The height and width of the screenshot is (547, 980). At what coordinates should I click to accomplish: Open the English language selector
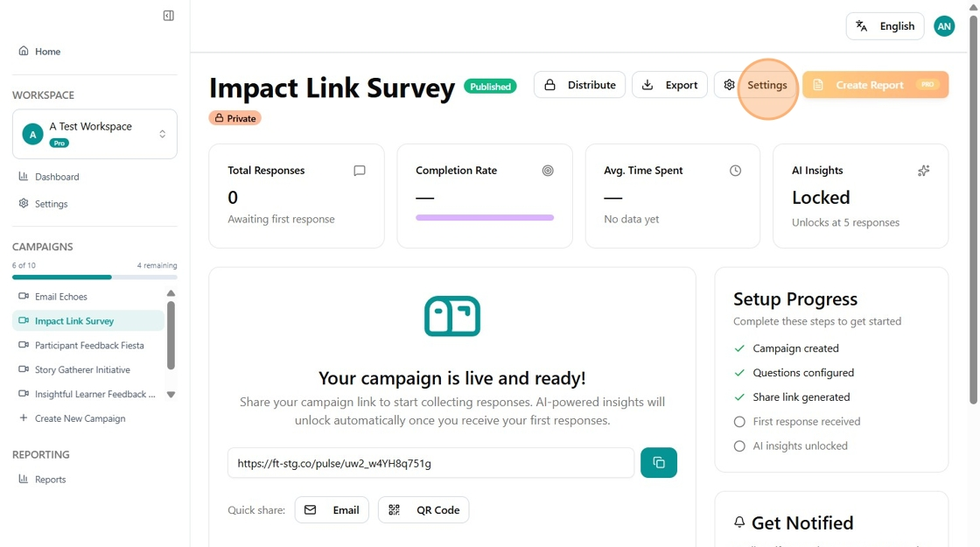click(x=885, y=26)
